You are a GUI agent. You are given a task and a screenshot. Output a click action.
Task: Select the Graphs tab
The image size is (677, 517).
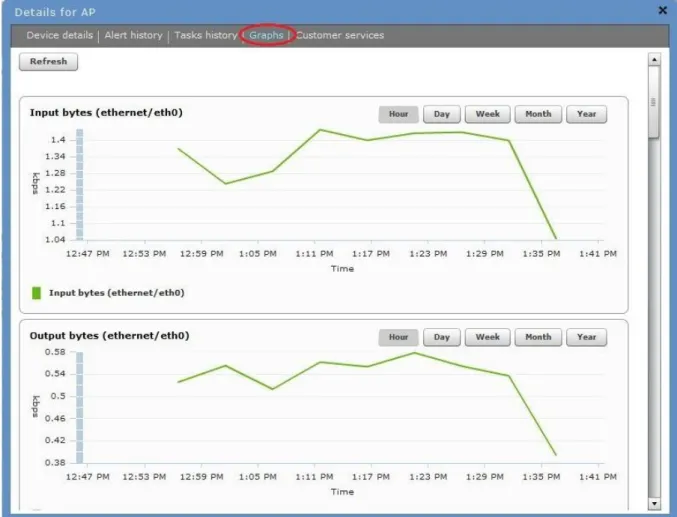[266, 35]
